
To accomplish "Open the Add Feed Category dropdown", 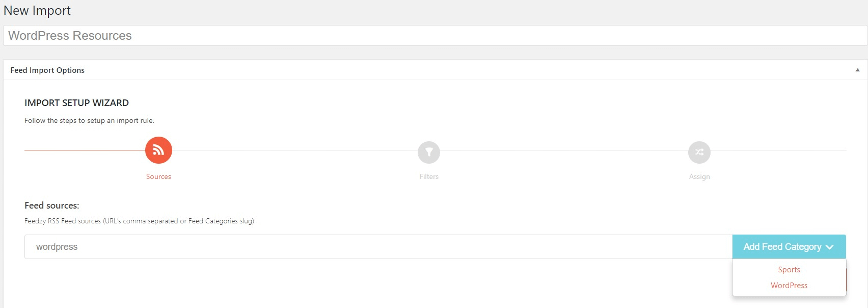I will pyautogui.click(x=789, y=247).
